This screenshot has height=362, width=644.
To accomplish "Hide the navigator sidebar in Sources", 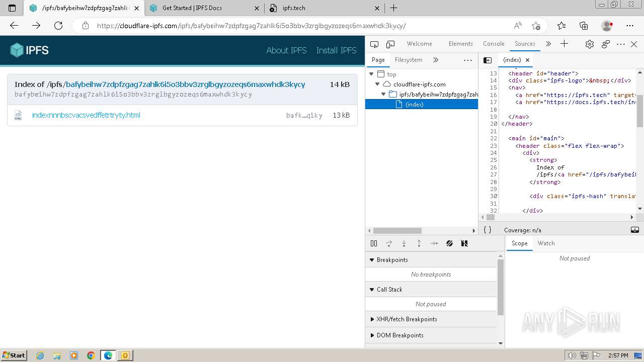I will [488, 60].
